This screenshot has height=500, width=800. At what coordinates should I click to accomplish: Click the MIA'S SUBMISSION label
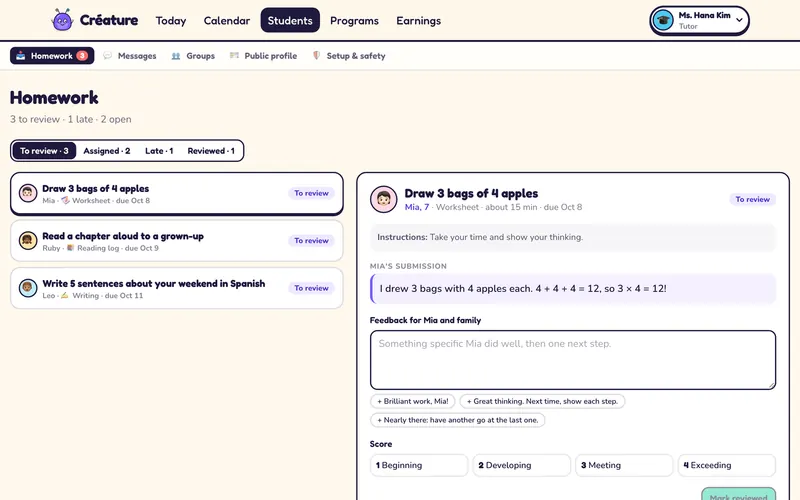(408, 266)
